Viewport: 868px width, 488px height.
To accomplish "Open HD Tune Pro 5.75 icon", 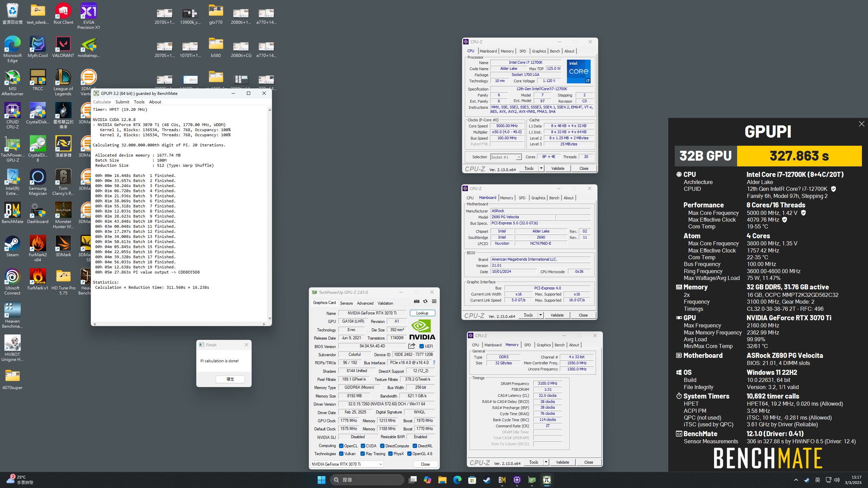I will pyautogui.click(x=63, y=282).
